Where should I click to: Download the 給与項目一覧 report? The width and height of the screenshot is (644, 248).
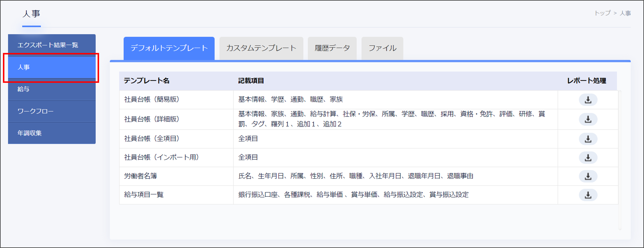588,195
